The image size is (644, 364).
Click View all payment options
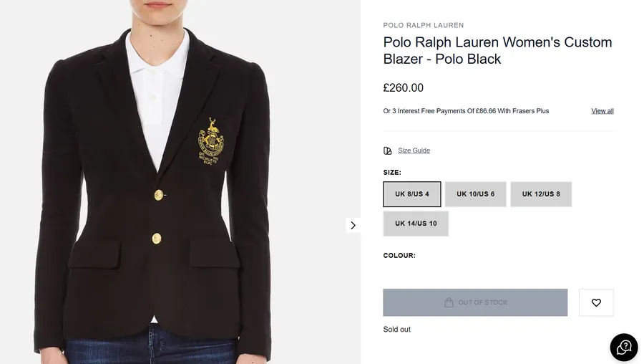click(x=602, y=111)
